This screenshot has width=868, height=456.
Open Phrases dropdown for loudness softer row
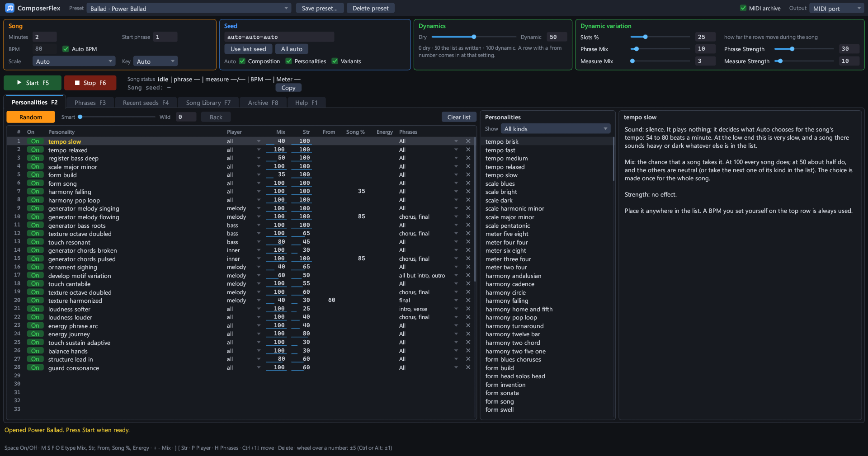[x=429, y=309]
